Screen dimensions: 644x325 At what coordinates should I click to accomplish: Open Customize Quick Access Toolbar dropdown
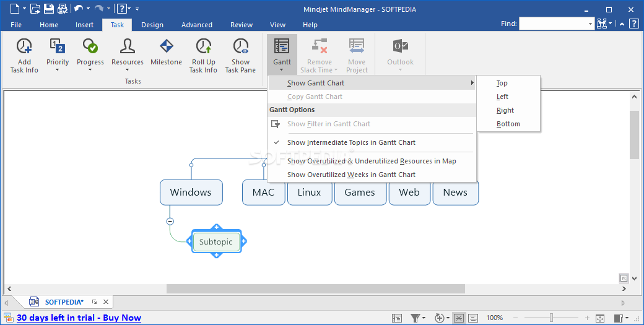coord(137,8)
